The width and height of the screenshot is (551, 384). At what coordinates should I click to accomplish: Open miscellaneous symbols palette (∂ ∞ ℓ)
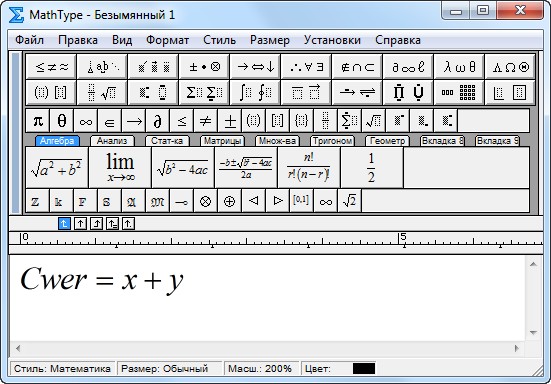(x=408, y=66)
